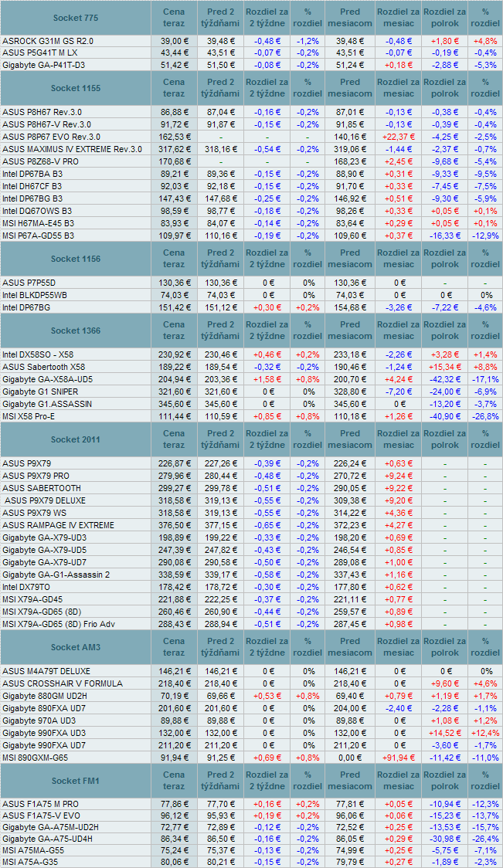Screen dimensions: 503x868
Task: Select the Socket 1366 section header
Action: (x=76, y=331)
